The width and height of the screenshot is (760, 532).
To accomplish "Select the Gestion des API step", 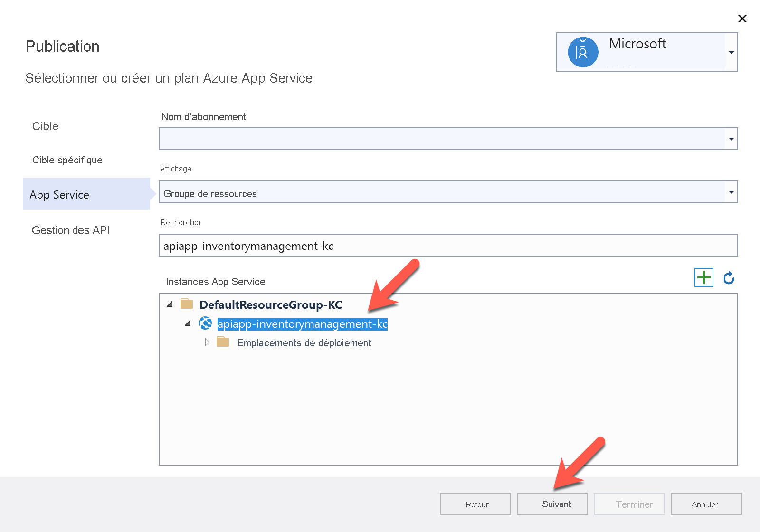I will 70,230.
